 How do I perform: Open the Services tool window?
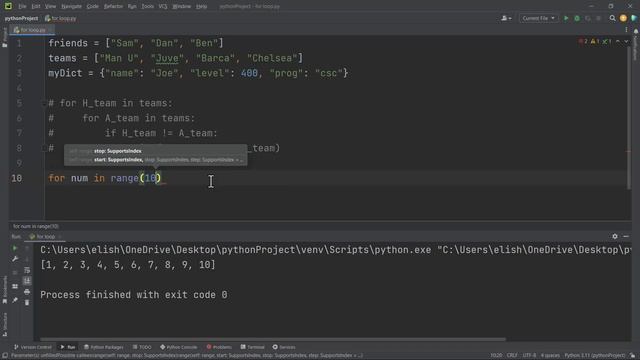coord(284,347)
